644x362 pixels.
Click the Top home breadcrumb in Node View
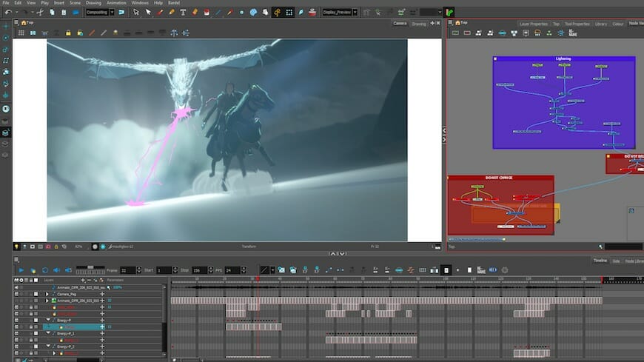point(461,23)
